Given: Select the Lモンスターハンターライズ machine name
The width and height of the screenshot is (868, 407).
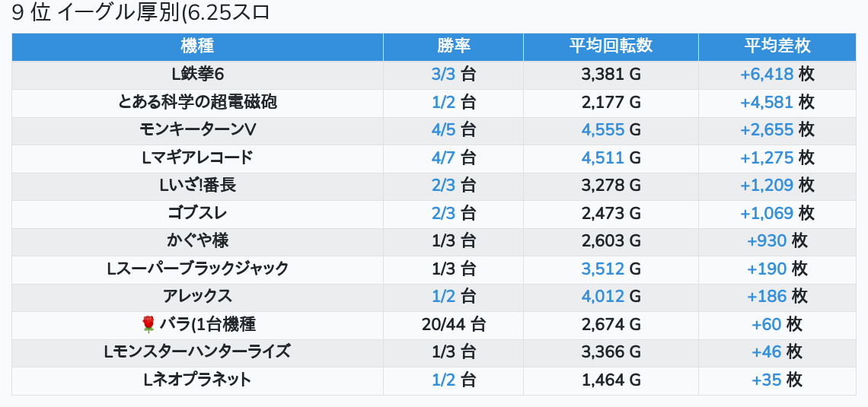Looking at the screenshot, I should 197,352.
